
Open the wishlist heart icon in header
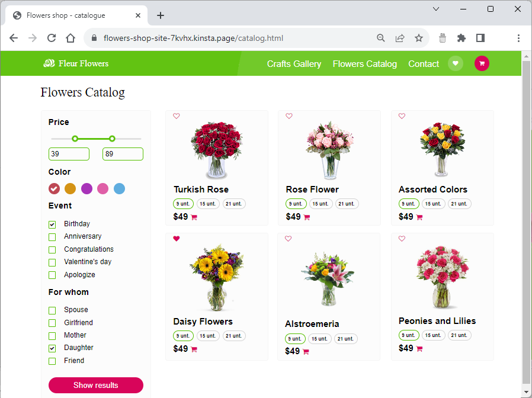pyautogui.click(x=455, y=63)
